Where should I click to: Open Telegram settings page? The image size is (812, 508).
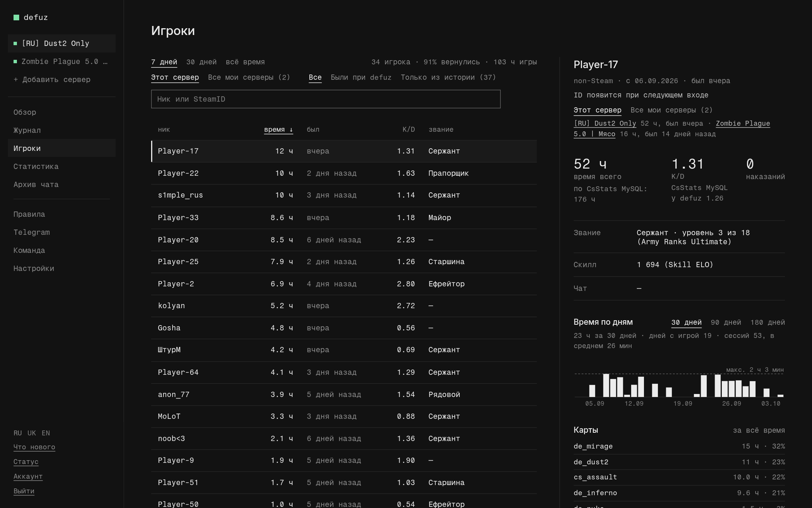pyautogui.click(x=62, y=232)
